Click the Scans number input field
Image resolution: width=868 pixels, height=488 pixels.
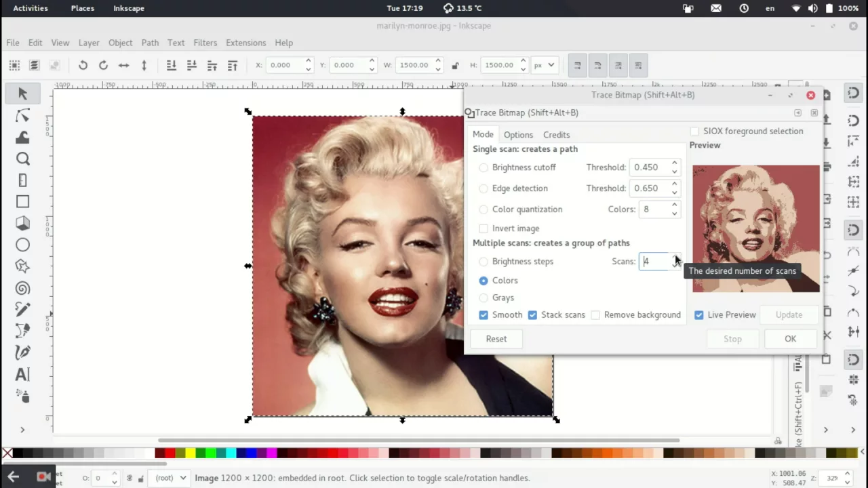[654, 262]
